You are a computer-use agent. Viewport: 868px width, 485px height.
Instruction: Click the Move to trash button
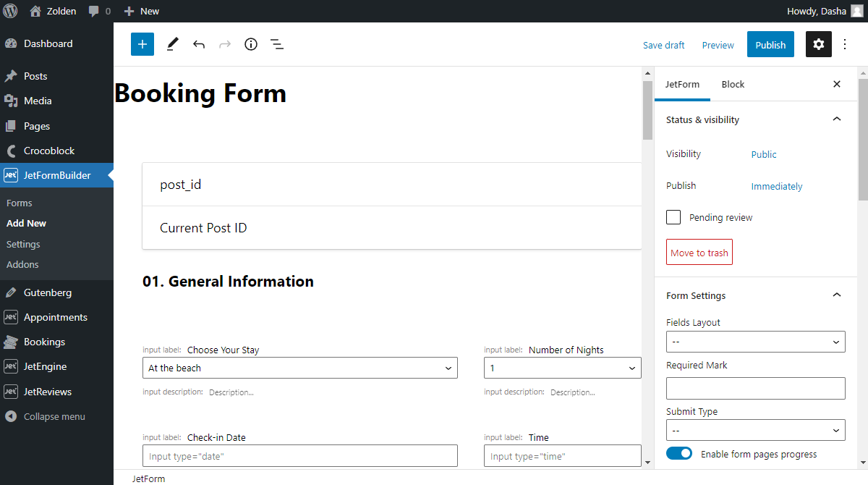pyautogui.click(x=699, y=252)
